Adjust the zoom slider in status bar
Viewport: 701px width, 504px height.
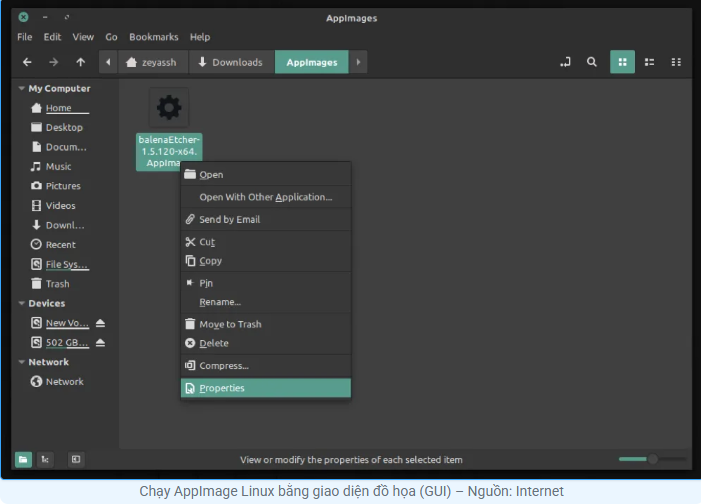click(652, 459)
